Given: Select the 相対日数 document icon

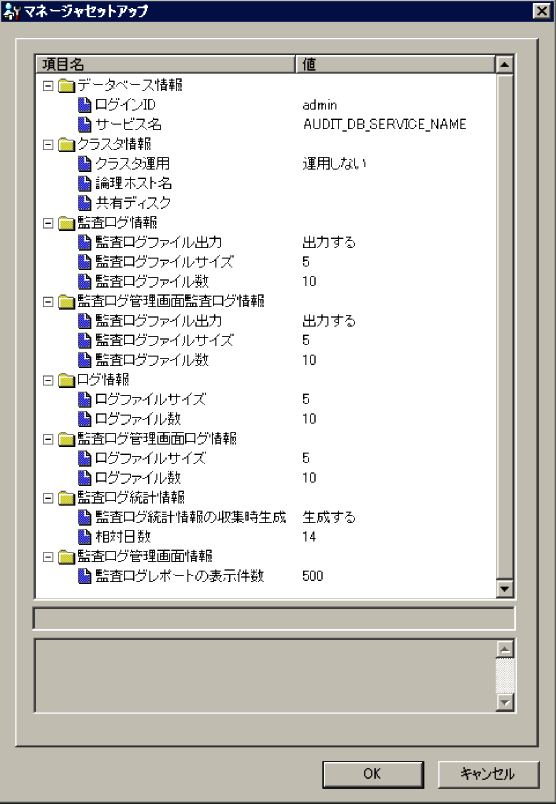Looking at the screenshot, I should click(84, 537).
